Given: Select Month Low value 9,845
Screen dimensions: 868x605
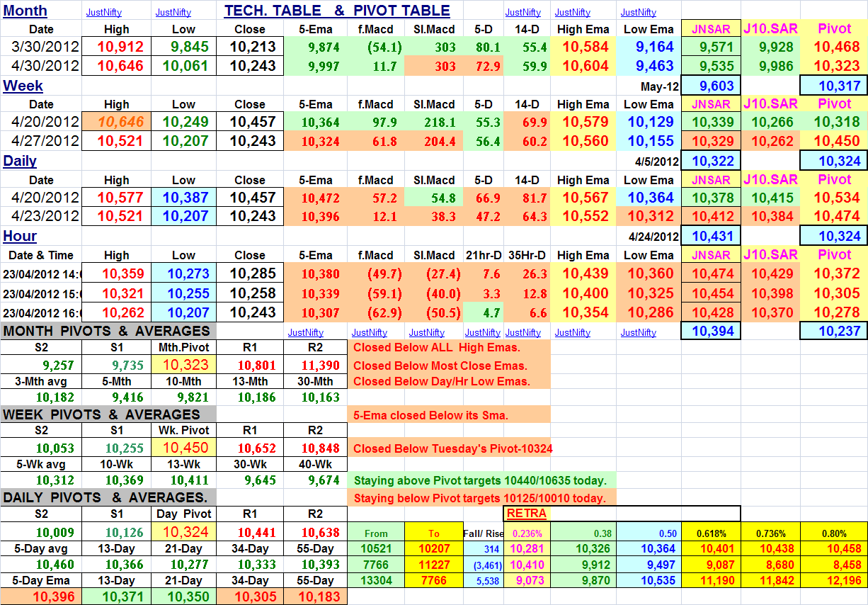Looking at the screenshot, I should tap(184, 47).
